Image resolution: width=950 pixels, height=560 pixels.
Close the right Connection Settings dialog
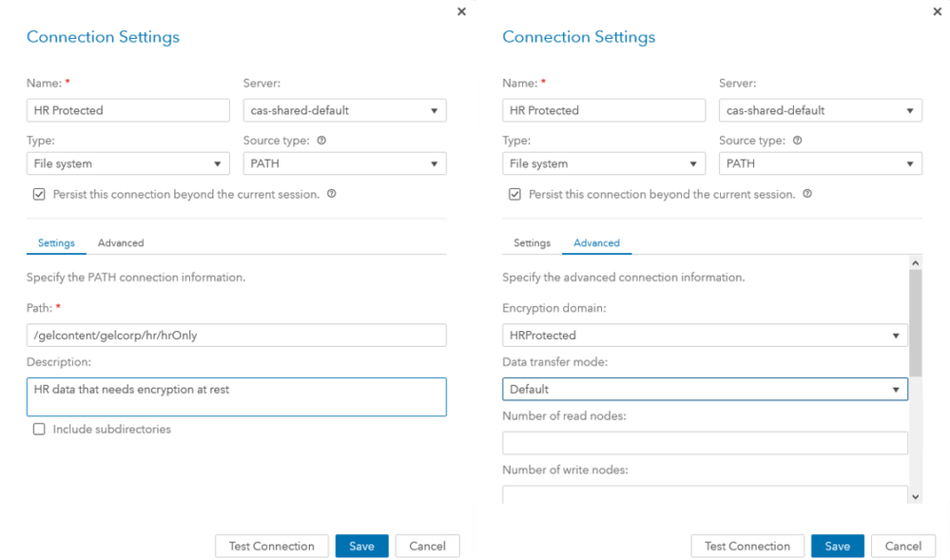pos(938,11)
